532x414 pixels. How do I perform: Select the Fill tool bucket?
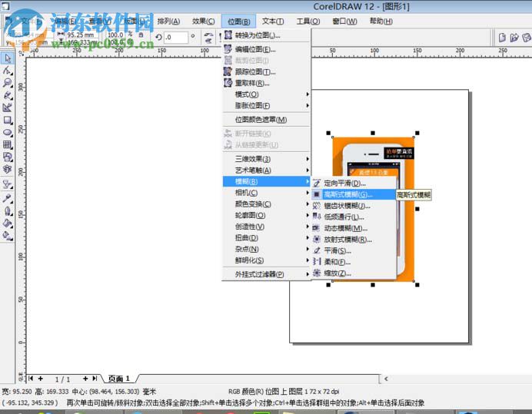(x=8, y=223)
